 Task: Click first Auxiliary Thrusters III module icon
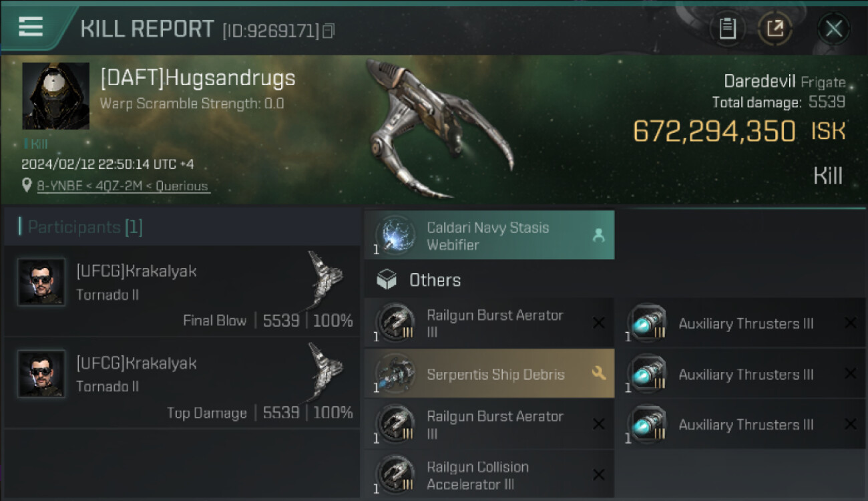click(x=646, y=324)
